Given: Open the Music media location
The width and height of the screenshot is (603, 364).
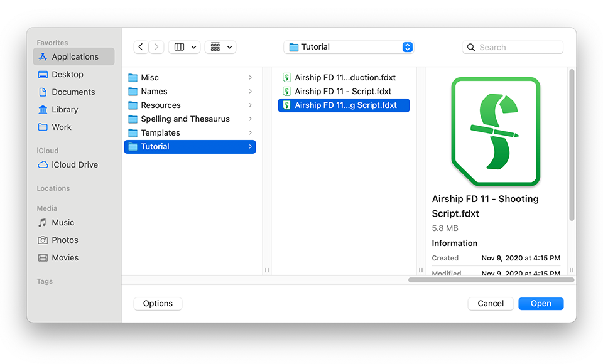Looking at the screenshot, I should point(63,222).
